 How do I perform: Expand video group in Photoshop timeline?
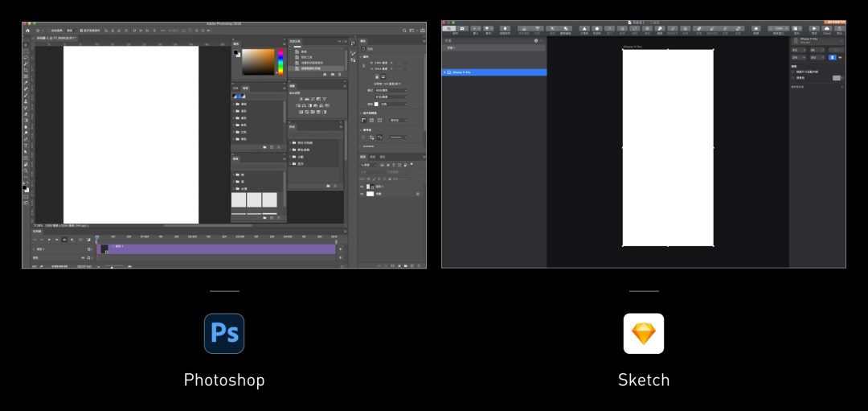click(34, 249)
